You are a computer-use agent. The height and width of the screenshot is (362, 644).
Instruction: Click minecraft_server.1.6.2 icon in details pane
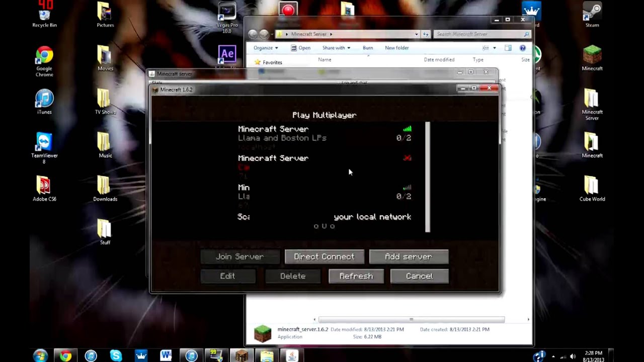(x=263, y=333)
